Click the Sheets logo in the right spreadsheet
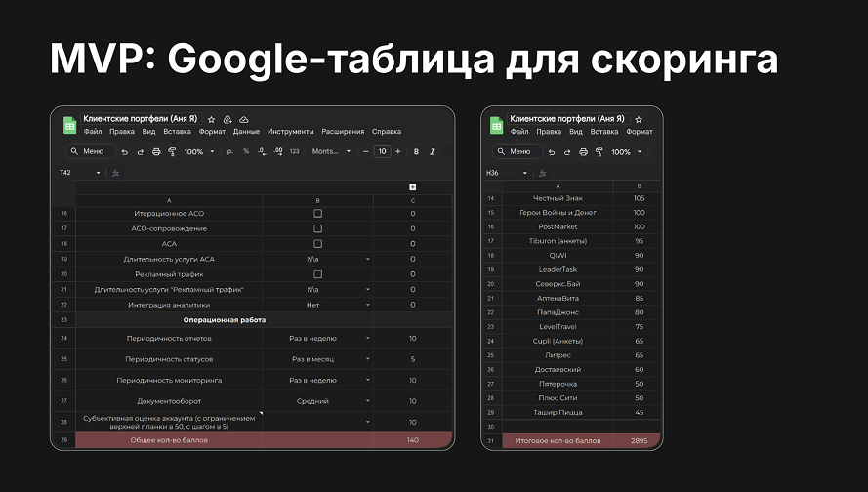 click(497, 125)
